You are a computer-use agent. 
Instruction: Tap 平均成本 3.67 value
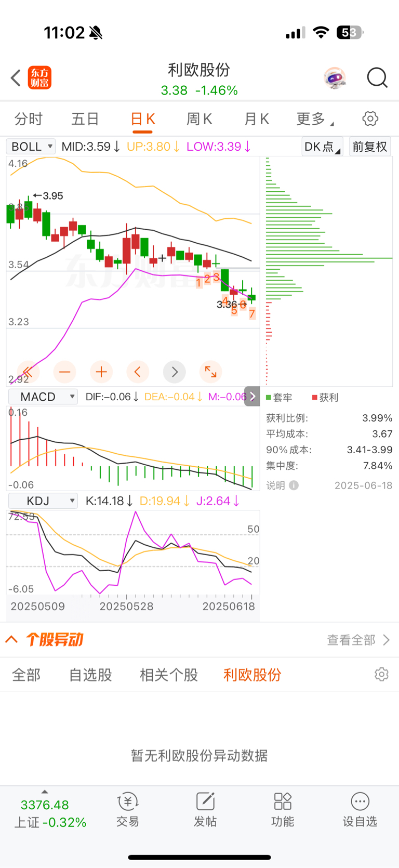pyautogui.click(x=382, y=433)
